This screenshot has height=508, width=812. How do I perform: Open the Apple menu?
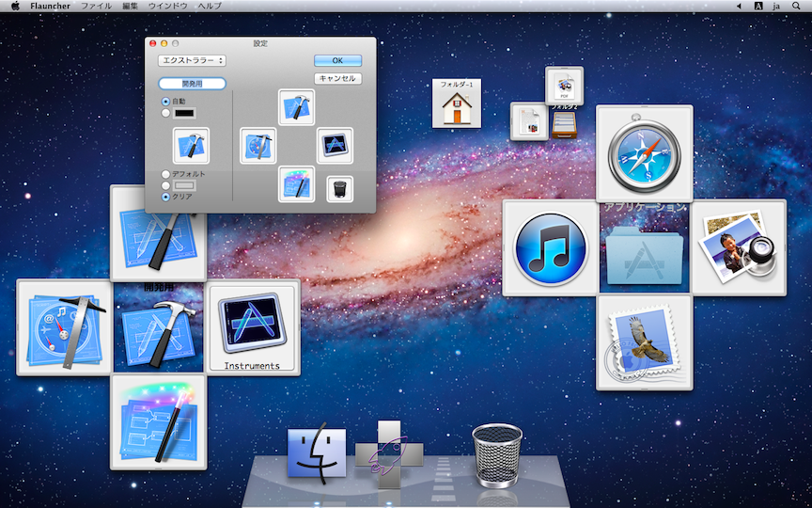click(15, 7)
